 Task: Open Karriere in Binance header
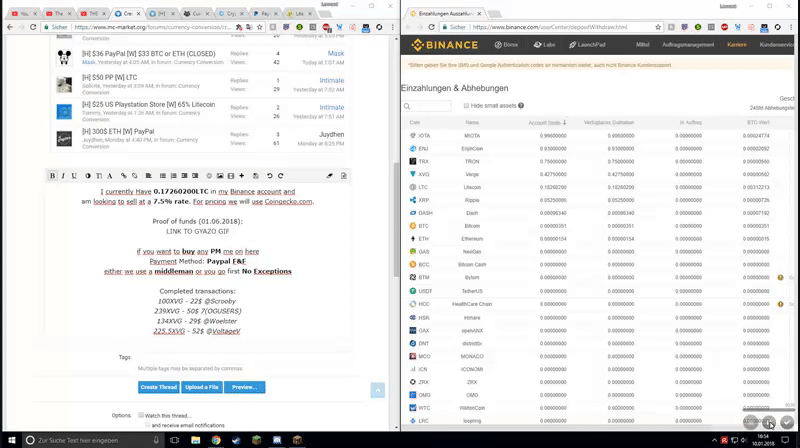click(x=737, y=45)
